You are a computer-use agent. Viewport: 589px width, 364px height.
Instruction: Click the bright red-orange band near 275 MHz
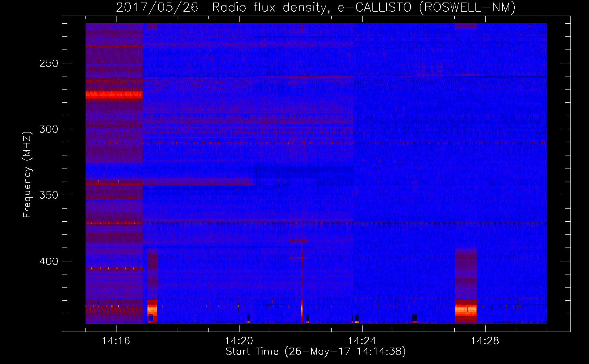[114, 95]
